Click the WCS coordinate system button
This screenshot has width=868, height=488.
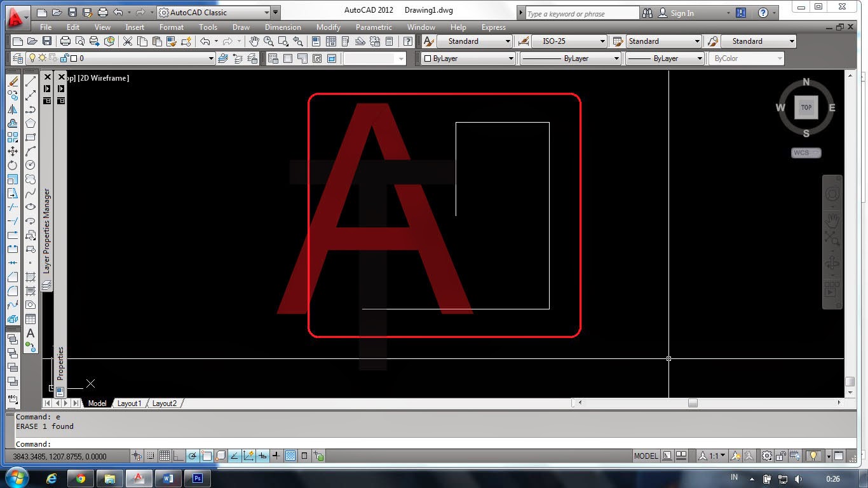tap(806, 153)
